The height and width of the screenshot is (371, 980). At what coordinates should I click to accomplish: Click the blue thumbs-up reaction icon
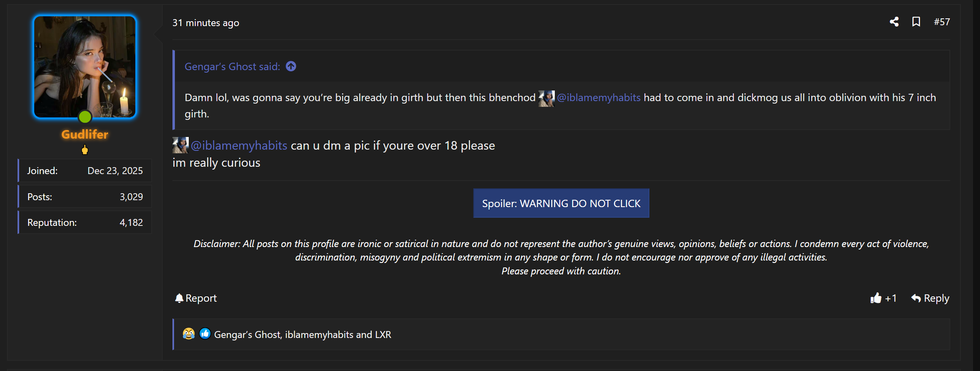click(205, 333)
